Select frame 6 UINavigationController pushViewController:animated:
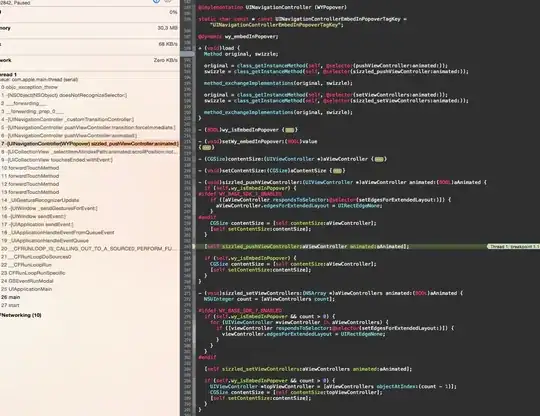The width and height of the screenshot is (540, 416). point(69,136)
